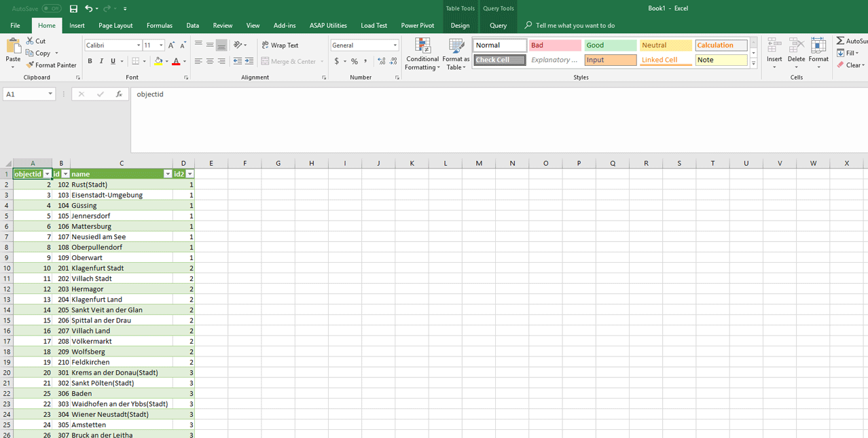Toggle Underline formatting

pos(113,61)
